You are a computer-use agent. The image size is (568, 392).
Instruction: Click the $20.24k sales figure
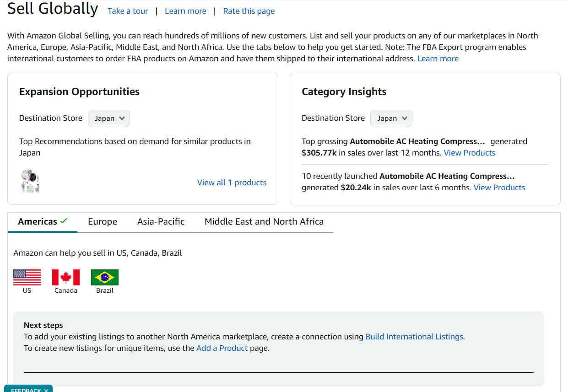pos(356,188)
